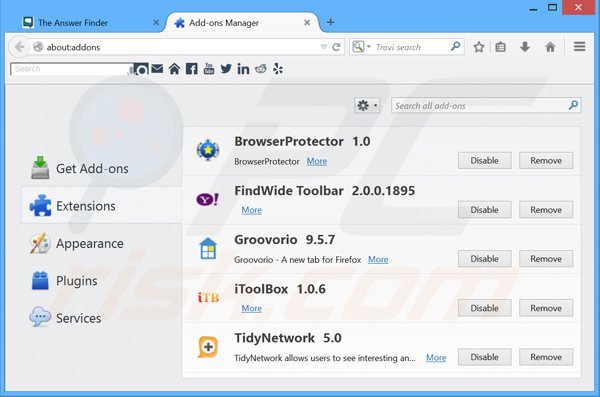Select the Groovorio 9.5.7 title text
Image resolution: width=600 pixels, height=397 pixels.
[285, 240]
